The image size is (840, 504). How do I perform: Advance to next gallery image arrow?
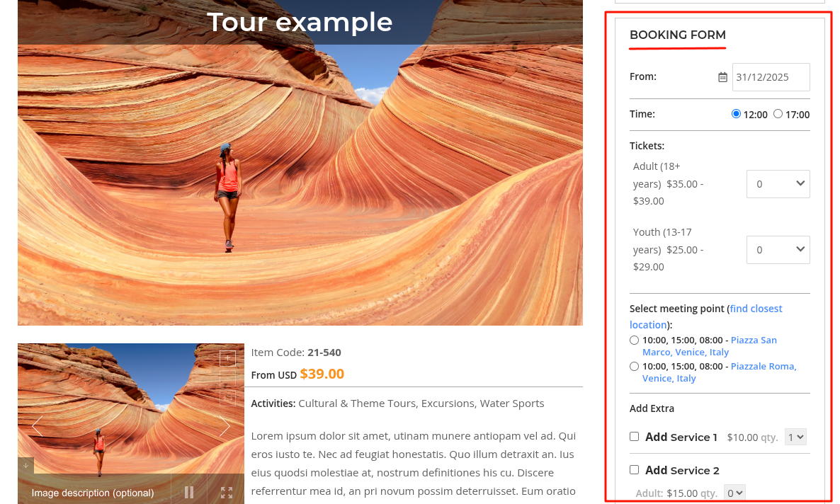225,426
